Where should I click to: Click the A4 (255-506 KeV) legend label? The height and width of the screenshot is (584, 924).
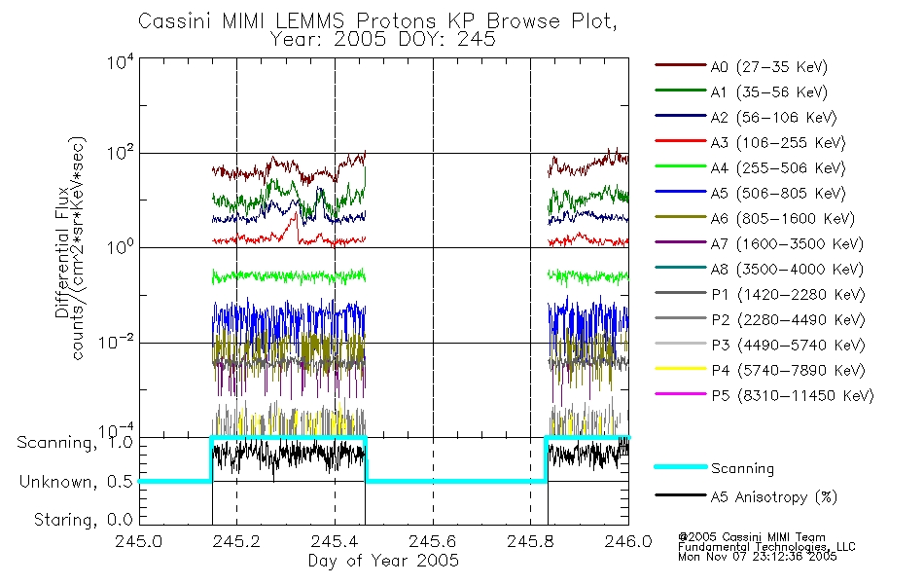778,168
